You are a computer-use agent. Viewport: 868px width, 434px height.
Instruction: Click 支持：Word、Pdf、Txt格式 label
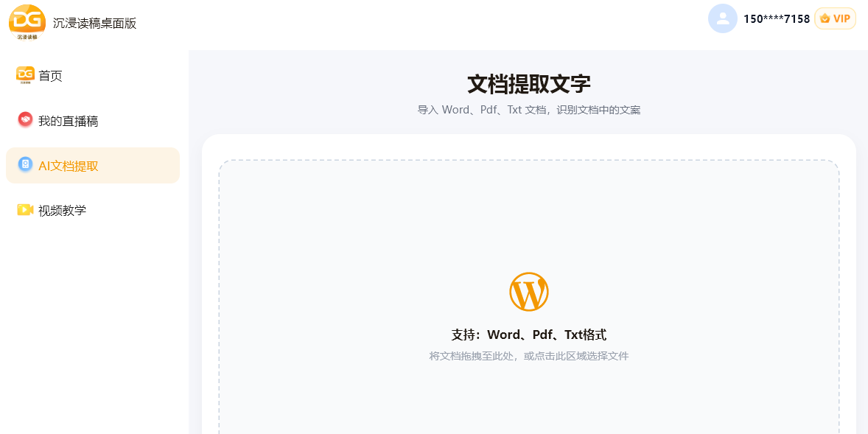point(528,335)
